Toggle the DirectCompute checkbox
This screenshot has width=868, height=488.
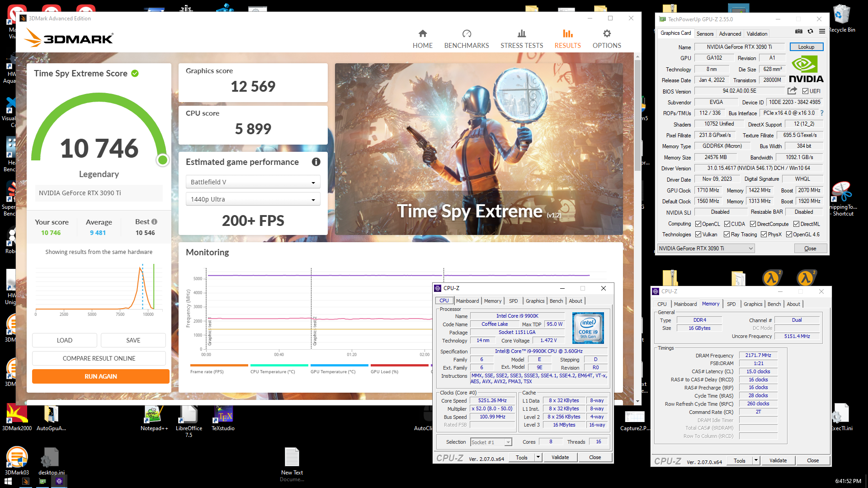pyautogui.click(x=753, y=224)
